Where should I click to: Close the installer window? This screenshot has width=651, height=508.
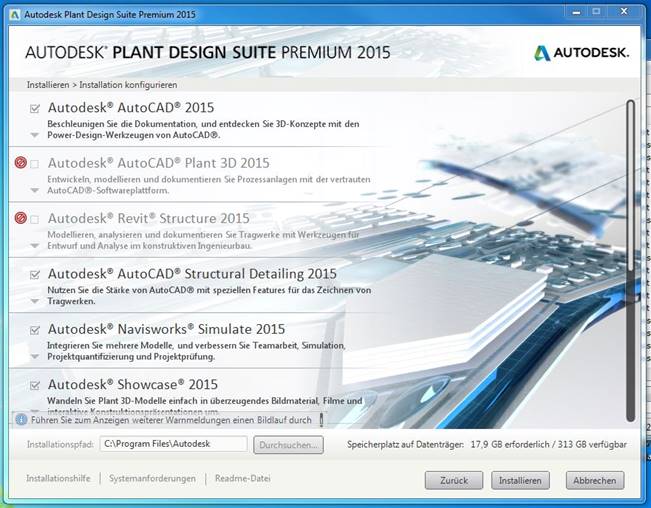click(x=624, y=12)
